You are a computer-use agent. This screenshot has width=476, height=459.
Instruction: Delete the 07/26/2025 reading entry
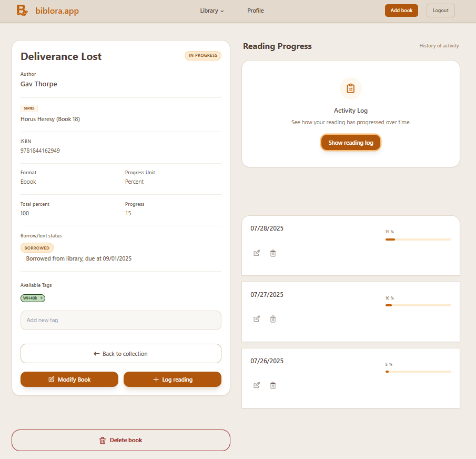click(x=273, y=385)
